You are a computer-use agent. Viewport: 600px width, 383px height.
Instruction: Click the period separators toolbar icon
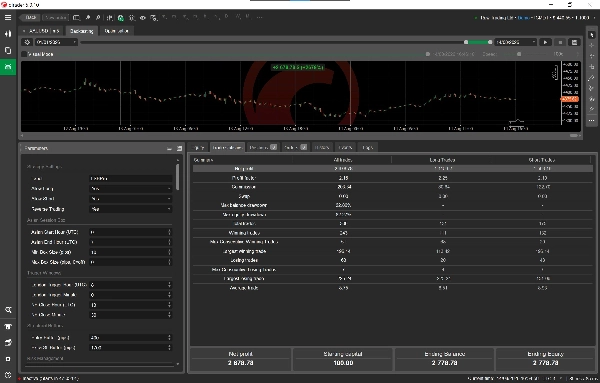110,18
